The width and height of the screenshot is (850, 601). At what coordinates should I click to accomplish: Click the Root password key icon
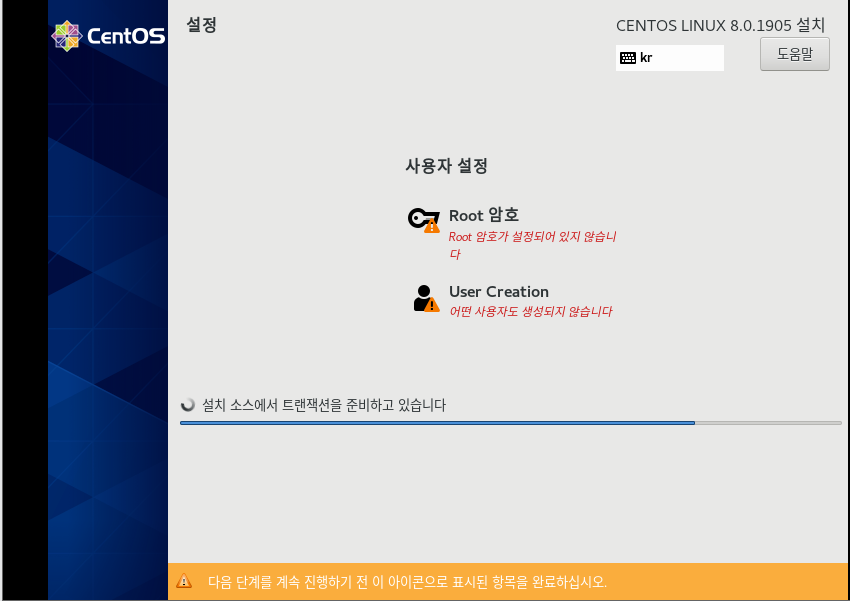[423, 220]
